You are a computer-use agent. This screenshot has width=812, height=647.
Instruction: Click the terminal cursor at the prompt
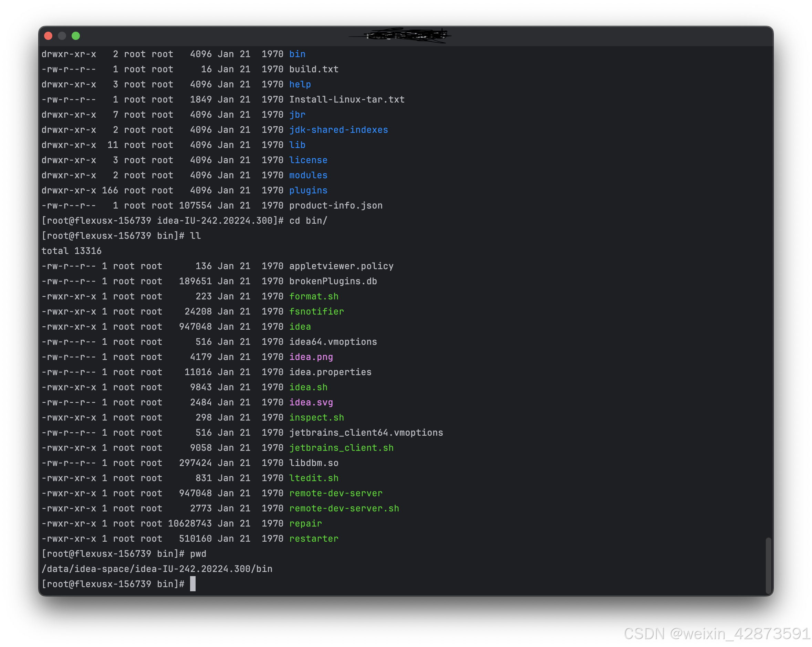[x=192, y=584]
